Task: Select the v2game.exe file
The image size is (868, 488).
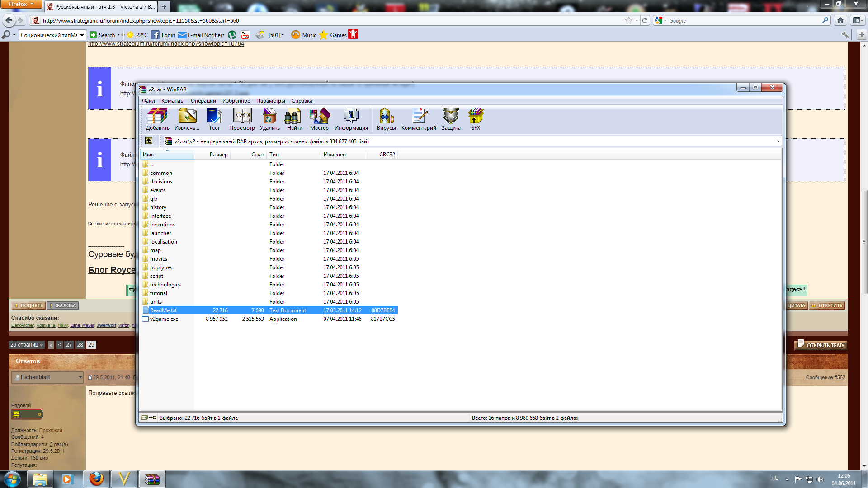Action: pyautogui.click(x=164, y=319)
